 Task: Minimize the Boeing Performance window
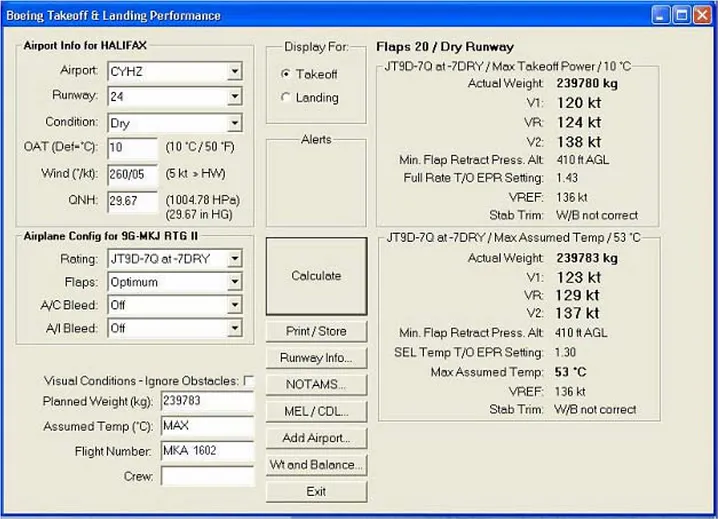point(660,15)
